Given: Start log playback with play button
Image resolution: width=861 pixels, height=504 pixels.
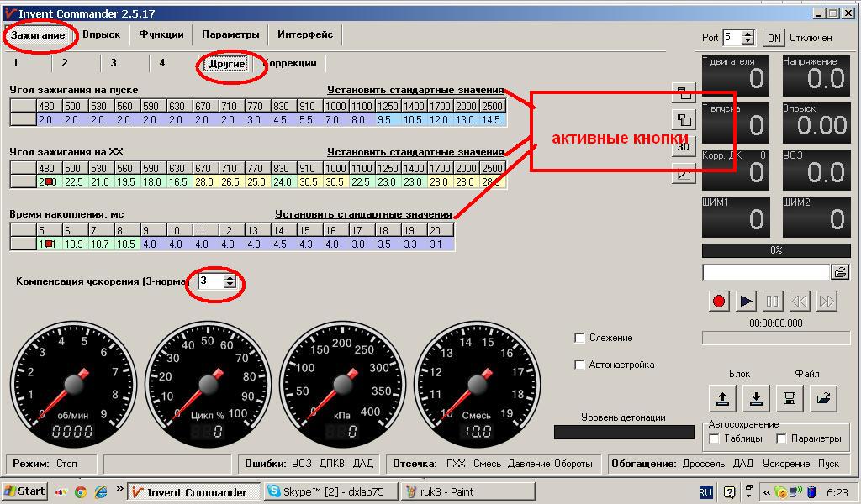Looking at the screenshot, I should click(x=746, y=301).
